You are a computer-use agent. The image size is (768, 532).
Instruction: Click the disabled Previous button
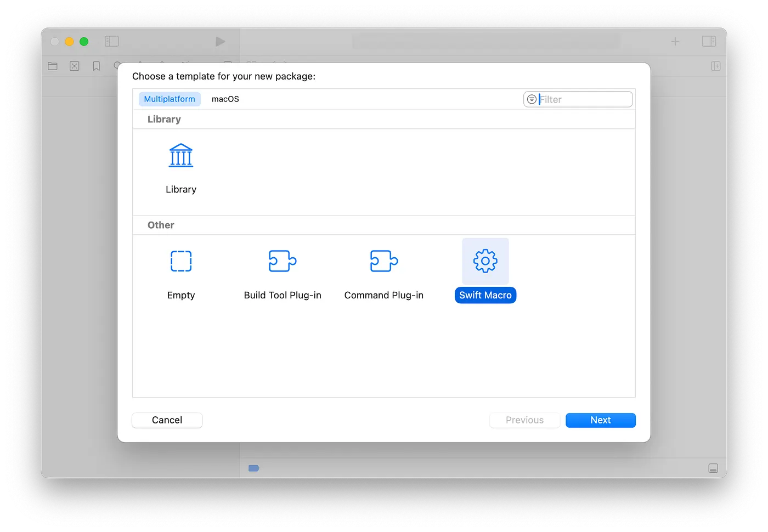(x=524, y=420)
